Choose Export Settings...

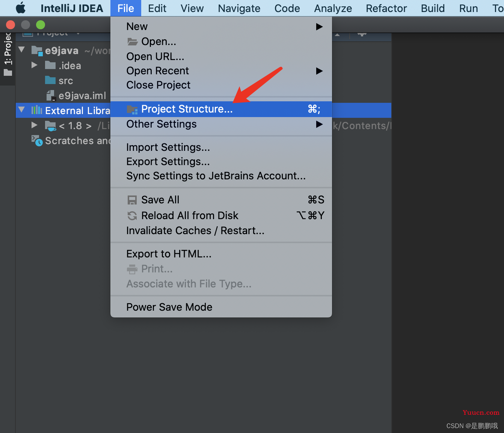(x=221, y=161)
